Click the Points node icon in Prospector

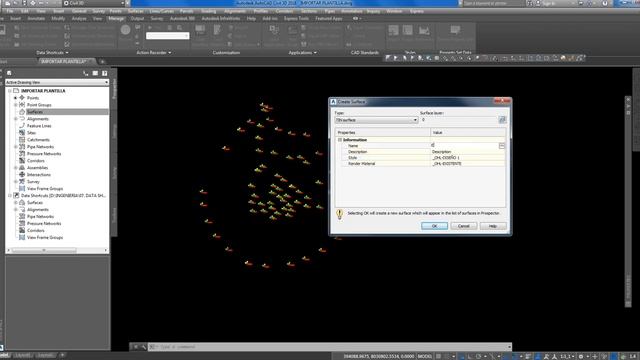tap(22, 98)
